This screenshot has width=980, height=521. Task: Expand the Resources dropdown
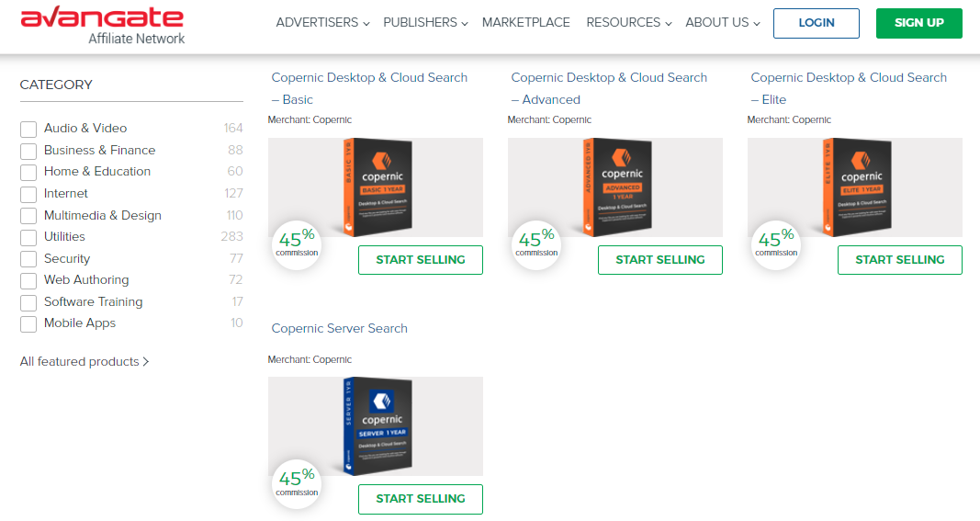tap(629, 23)
